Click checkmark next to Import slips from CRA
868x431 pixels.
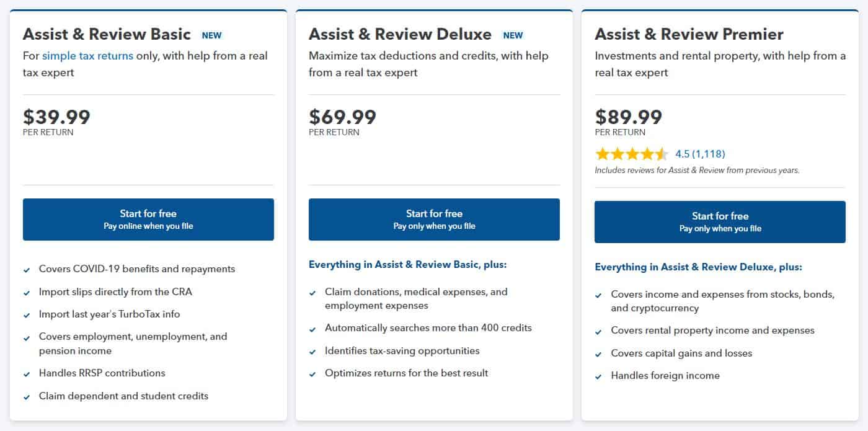click(x=27, y=293)
